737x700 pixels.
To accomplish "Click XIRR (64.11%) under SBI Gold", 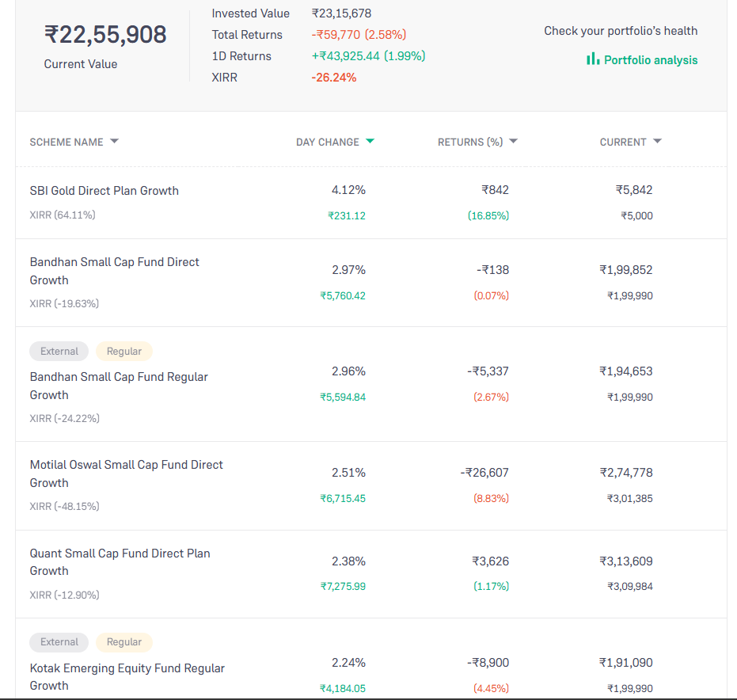I will (63, 215).
